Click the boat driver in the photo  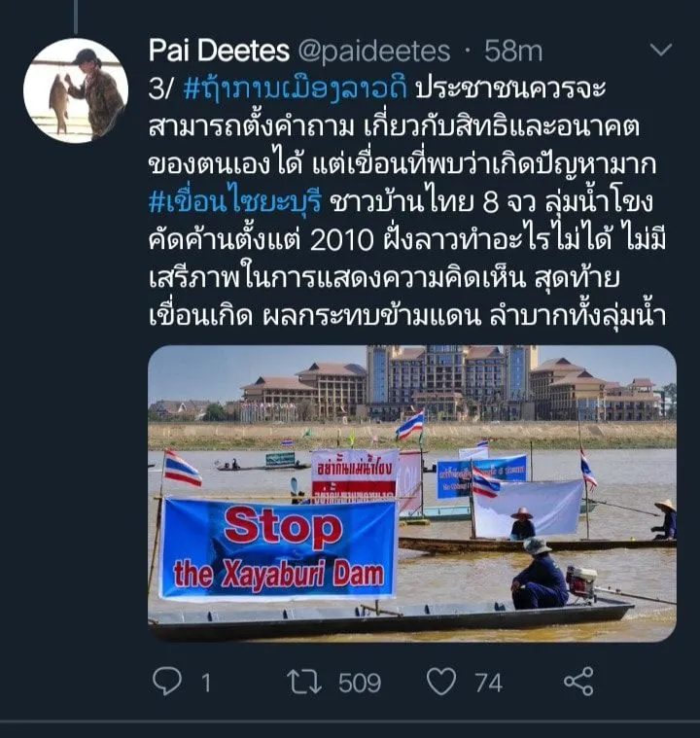540,575
